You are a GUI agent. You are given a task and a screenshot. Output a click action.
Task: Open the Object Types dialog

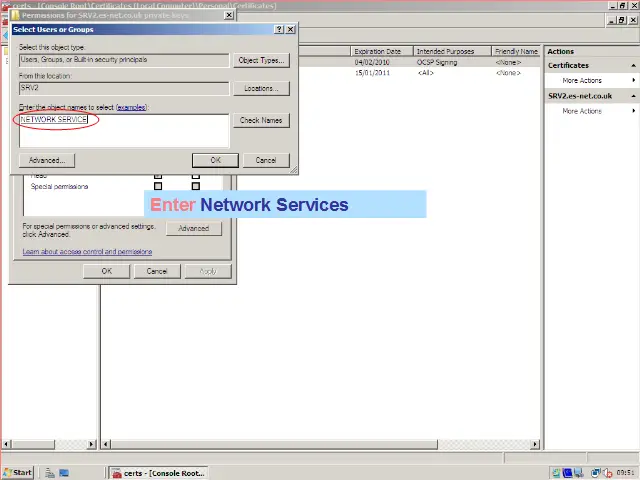pos(261,60)
